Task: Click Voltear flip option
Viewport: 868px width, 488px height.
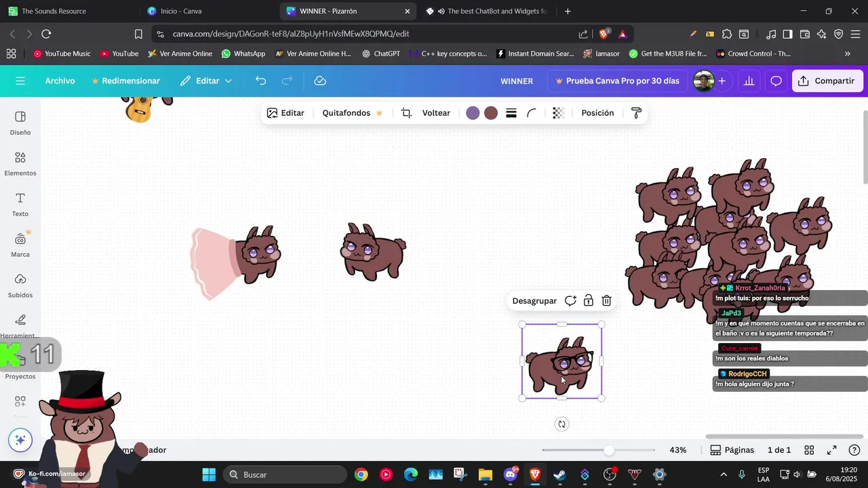Action: pyautogui.click(x=436, y=113)
